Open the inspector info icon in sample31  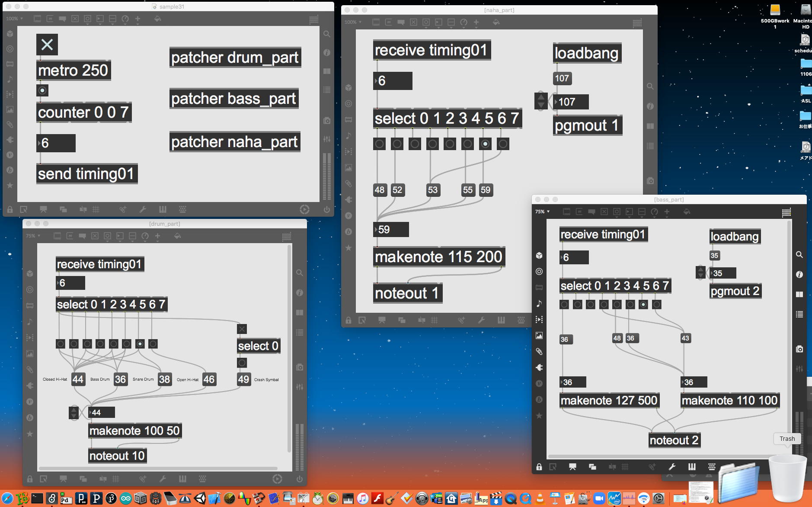tap(327, 52)
